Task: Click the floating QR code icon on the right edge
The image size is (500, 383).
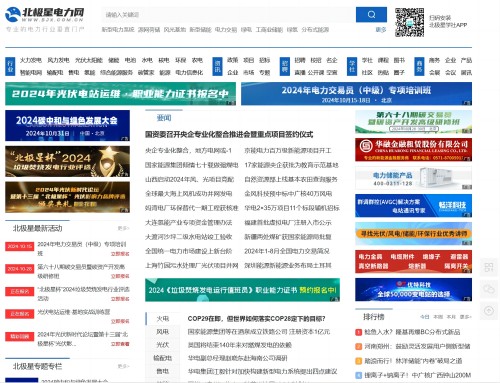Action: click(489, 267)
